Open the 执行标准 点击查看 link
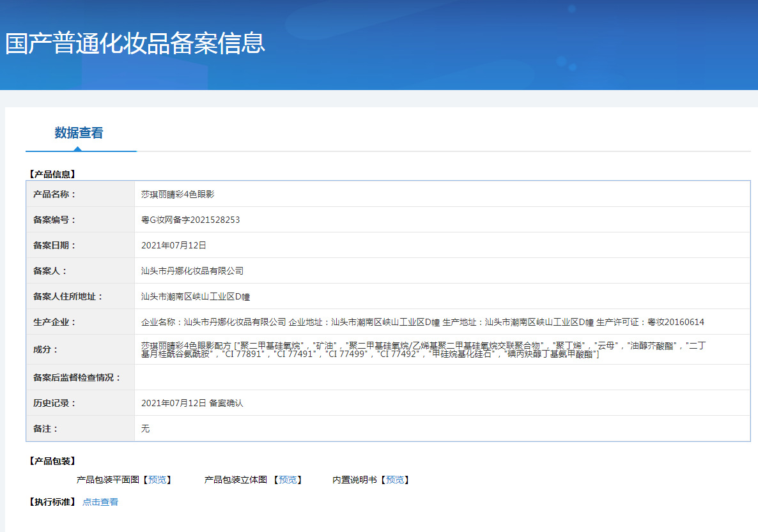This screenshot has height=532, width=758. (x=100, y=502)
